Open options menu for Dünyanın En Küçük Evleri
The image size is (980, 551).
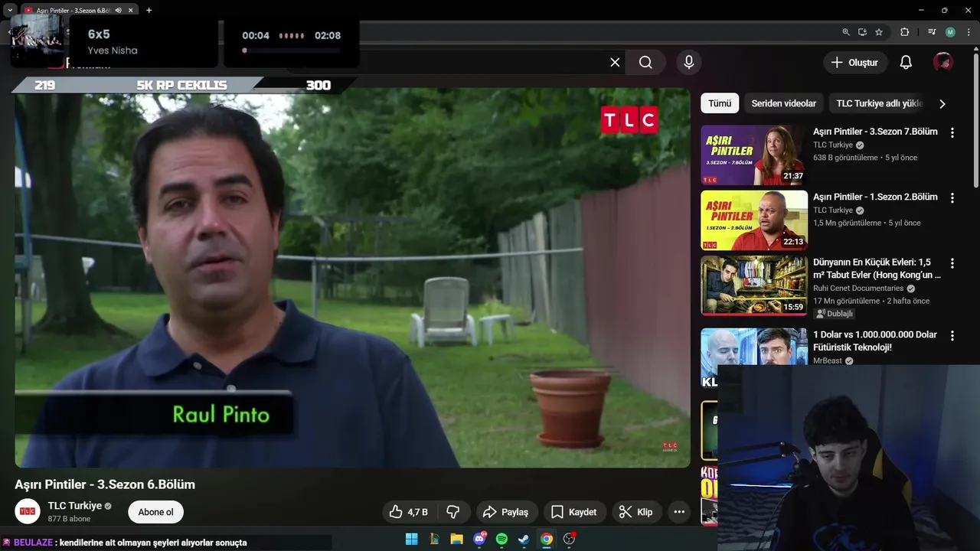[952, 263]
